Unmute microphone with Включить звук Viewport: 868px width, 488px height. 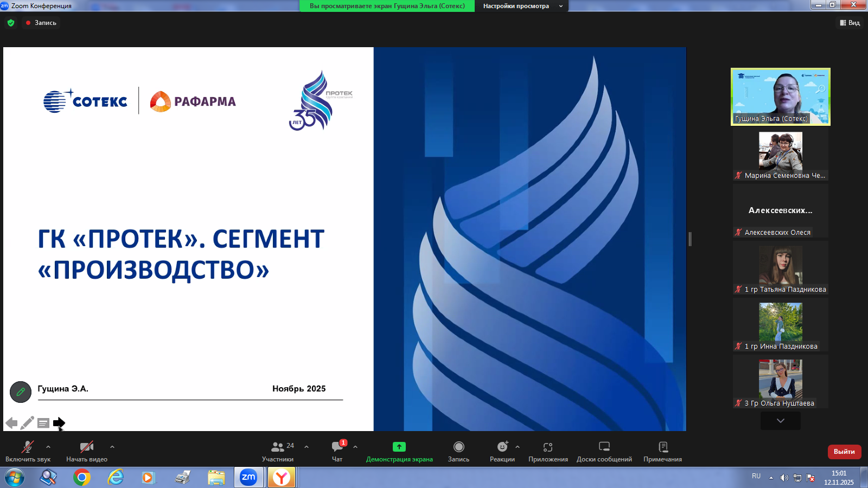27,447
